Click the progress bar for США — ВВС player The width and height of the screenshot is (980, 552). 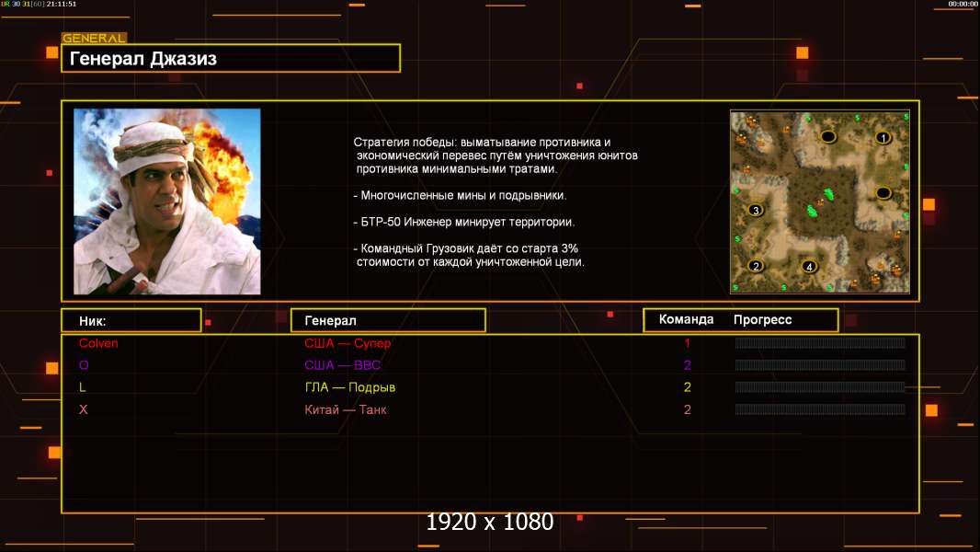pos(820,365)
